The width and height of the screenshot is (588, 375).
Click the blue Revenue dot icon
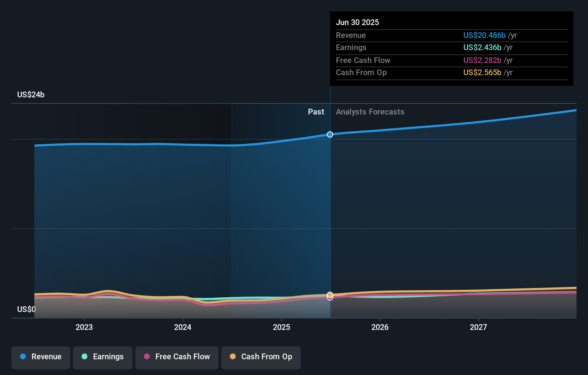click(24, 357)
